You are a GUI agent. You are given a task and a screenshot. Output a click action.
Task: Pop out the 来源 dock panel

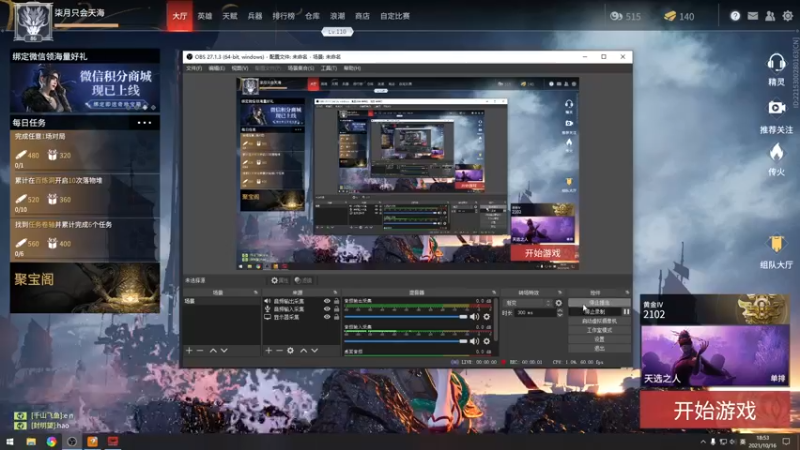click(335, 292)
